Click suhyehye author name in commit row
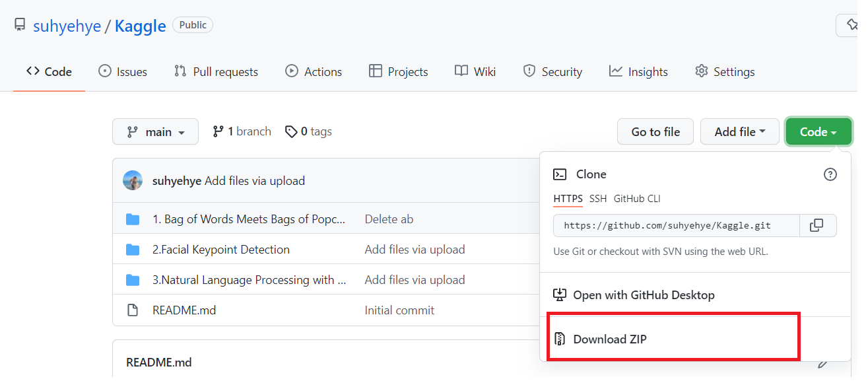 (177, 180)
